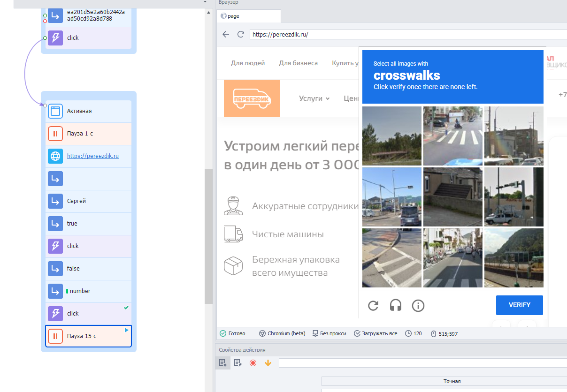
Task: Open the Для бизнеса menu item
Action: pos(298,63)
